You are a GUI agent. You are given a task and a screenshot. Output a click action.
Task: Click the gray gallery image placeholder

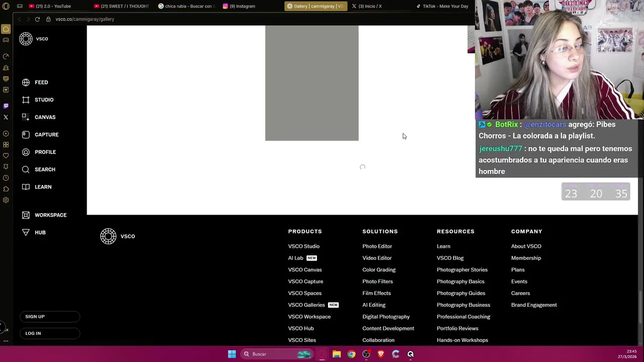312,83
